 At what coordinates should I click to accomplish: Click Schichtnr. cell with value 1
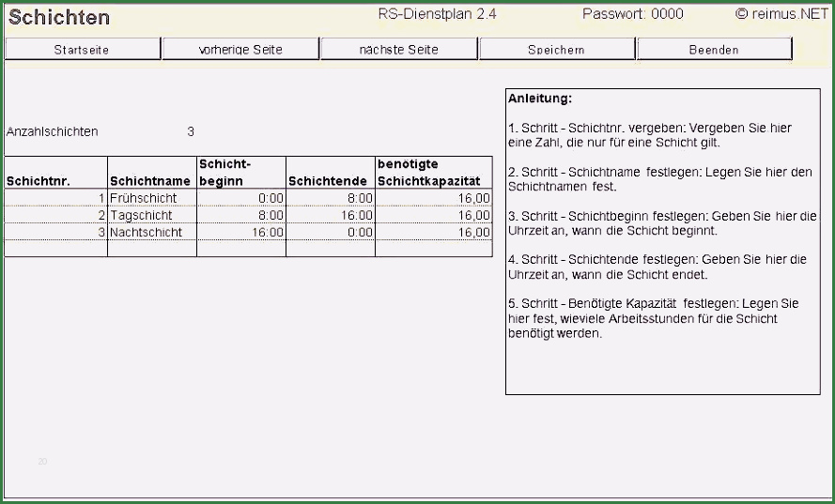pos(56,198)
